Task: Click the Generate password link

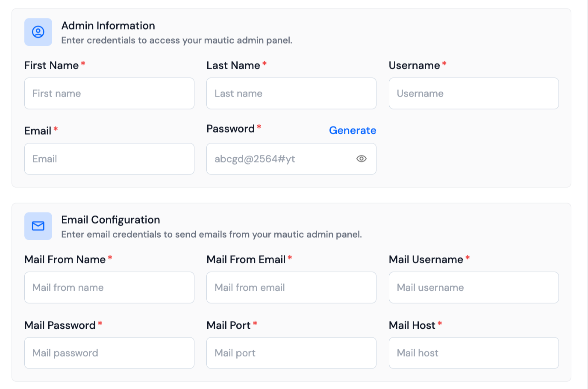Action: (x=353, y=130)
